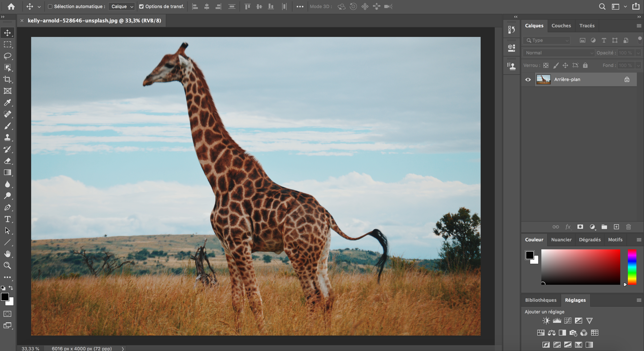
Task: Select the Brush tool
Action: (7, 126)
